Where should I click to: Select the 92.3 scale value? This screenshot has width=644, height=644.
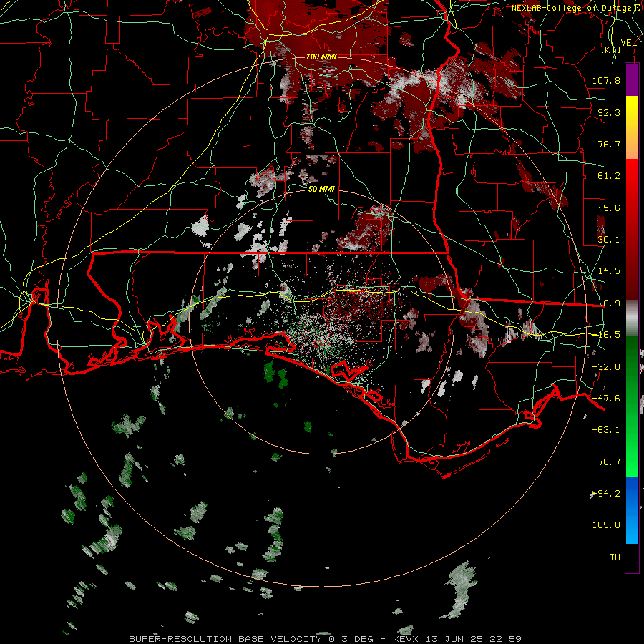[609, 112]
